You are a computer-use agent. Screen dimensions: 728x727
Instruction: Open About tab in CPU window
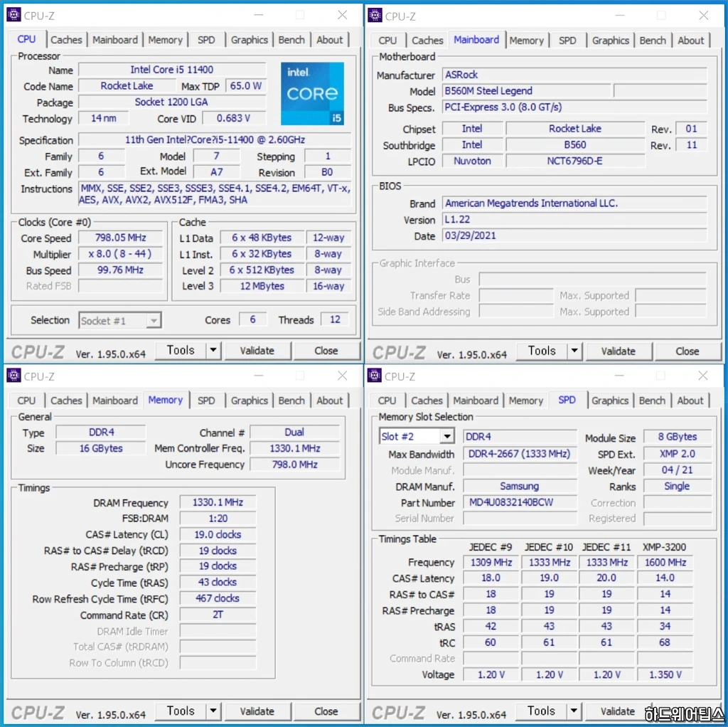click(330, 40)
